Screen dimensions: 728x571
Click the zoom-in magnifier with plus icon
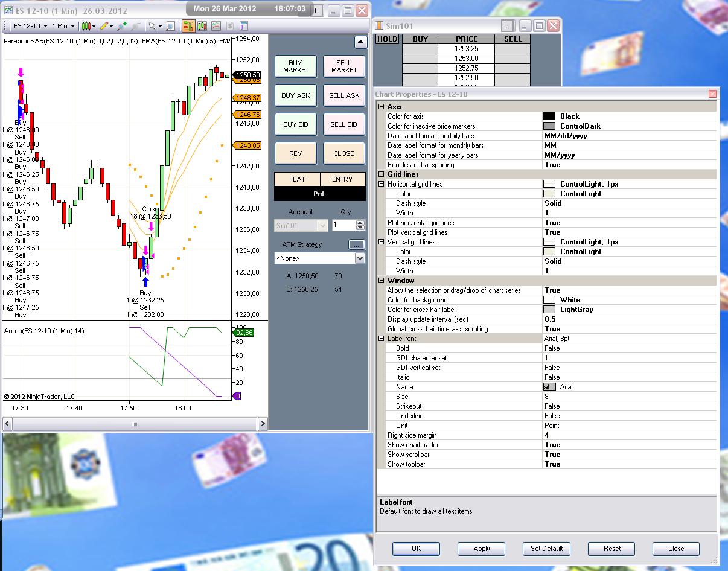click(122, 26)
